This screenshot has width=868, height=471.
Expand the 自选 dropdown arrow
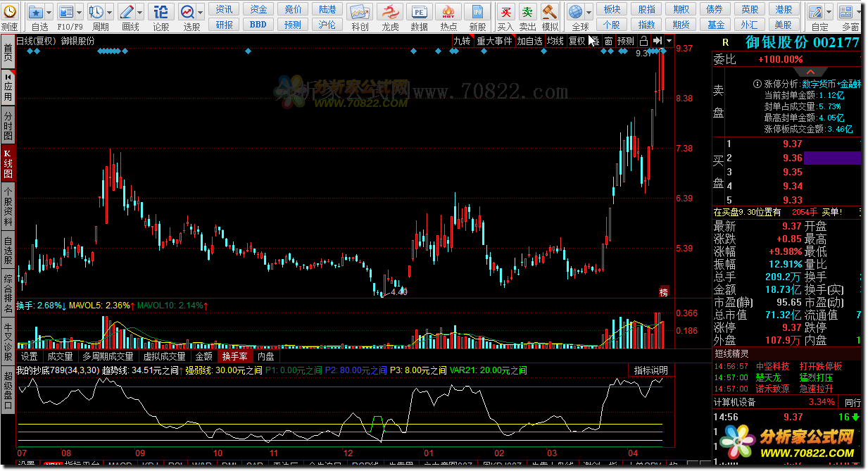pos(49,12)
